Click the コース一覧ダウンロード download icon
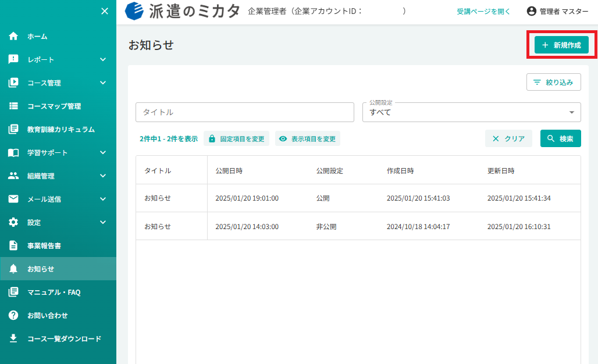The height and width of the screenshot is (364, 598). 13,338
